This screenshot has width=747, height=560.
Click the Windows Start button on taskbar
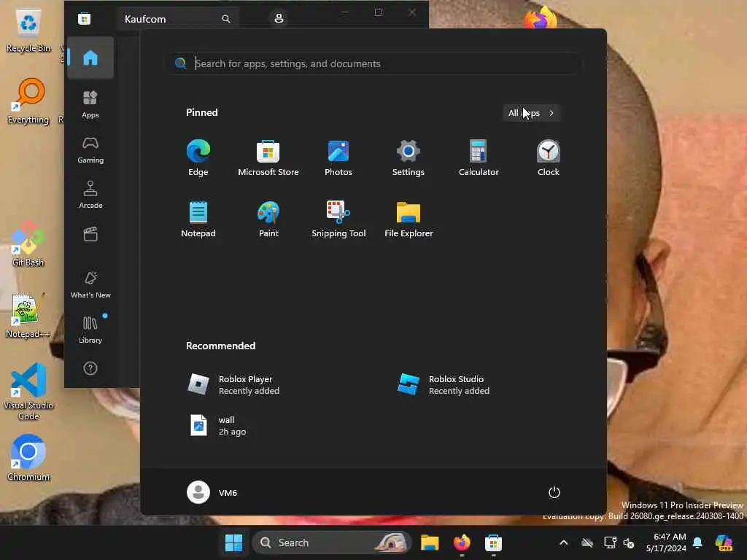pyautogui.click(x=233, y=542)
